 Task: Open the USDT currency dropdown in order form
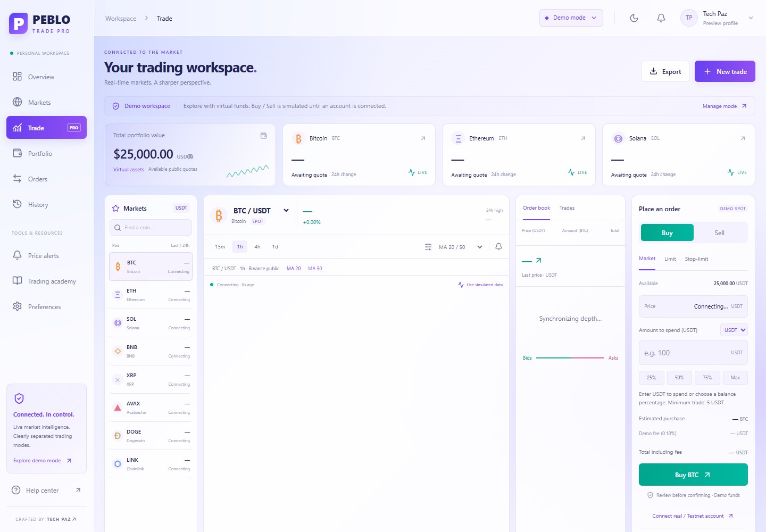[x=734, y=330]
